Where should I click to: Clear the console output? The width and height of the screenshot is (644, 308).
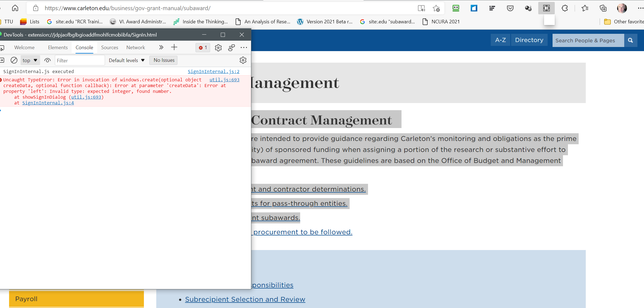(14, 60)
